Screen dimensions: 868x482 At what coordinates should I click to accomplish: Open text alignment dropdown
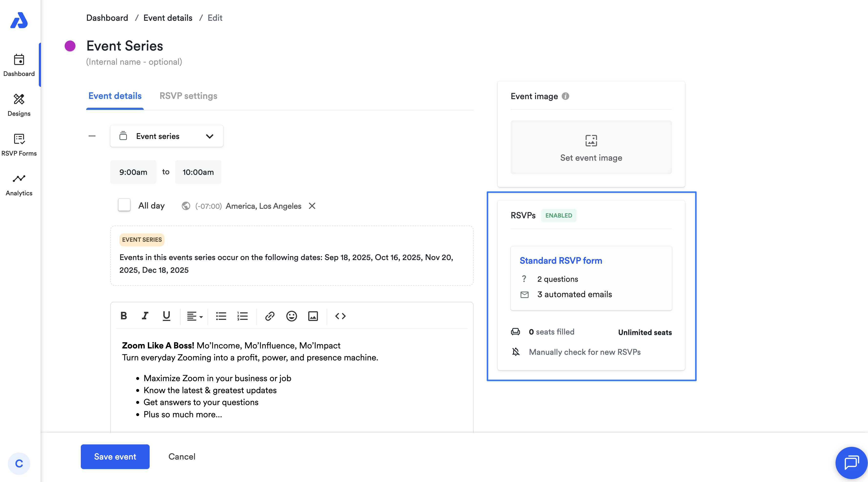pos(195,316)
